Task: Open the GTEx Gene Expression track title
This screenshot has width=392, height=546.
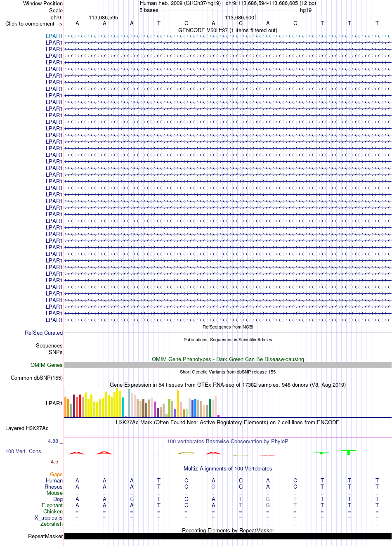Action: pos(228,385)
